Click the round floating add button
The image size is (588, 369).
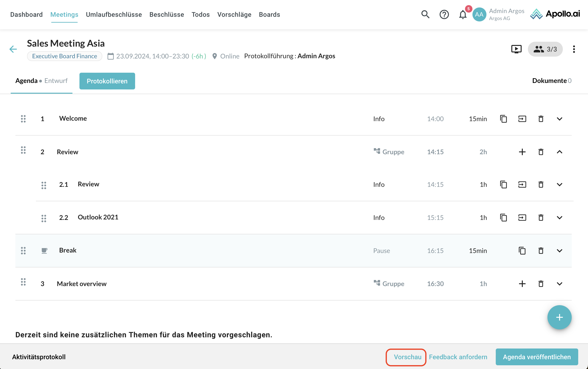(x=559, y=317)
